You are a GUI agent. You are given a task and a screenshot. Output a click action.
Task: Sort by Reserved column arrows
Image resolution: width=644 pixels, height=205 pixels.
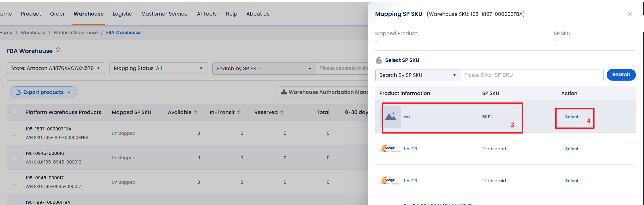point(282,112)
